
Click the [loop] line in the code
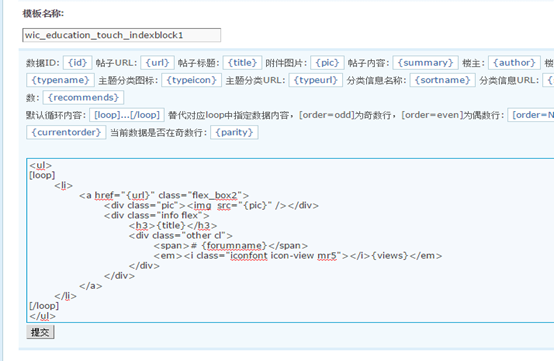click(x=42, y=175)
